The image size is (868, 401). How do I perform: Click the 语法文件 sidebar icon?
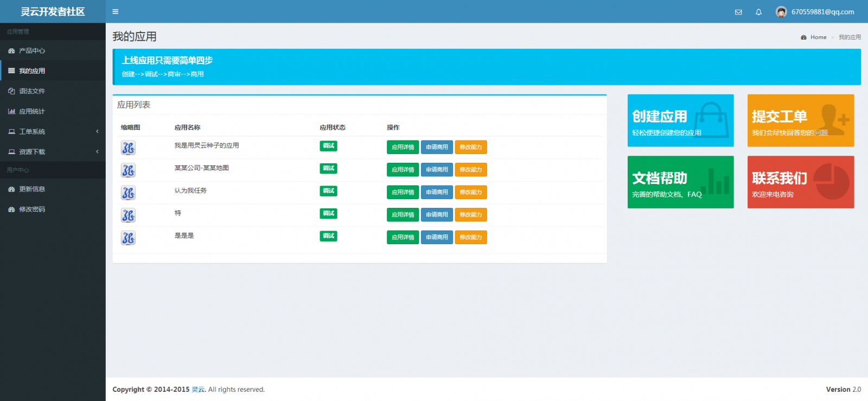11,91
